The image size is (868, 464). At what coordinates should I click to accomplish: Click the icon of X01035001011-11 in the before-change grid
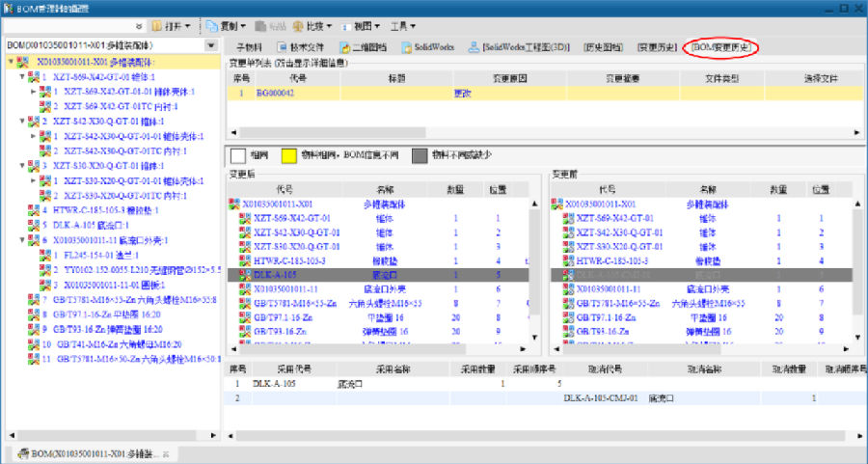pos(568,289)
